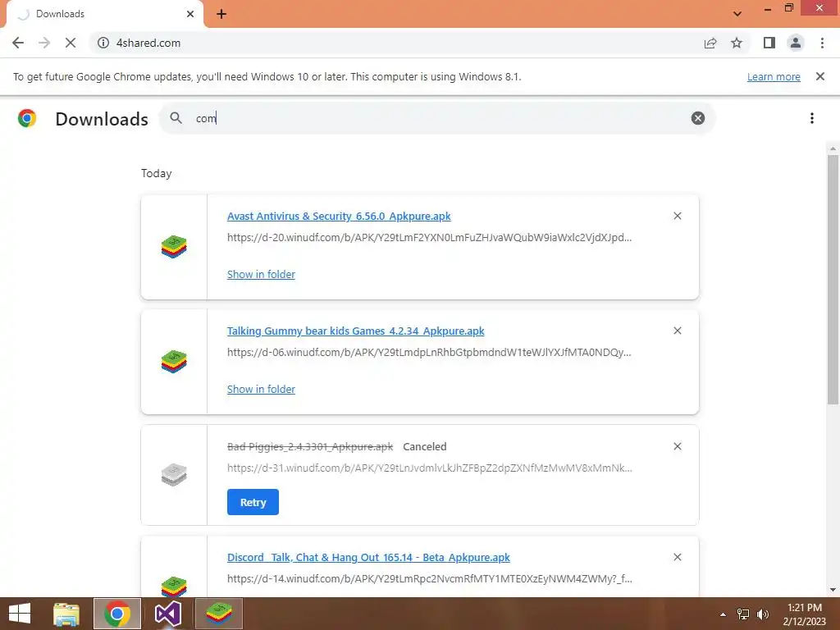Open the Chrome profile avatar
Image resolution: width=840 pixels, height=630 pixels.
796,43
